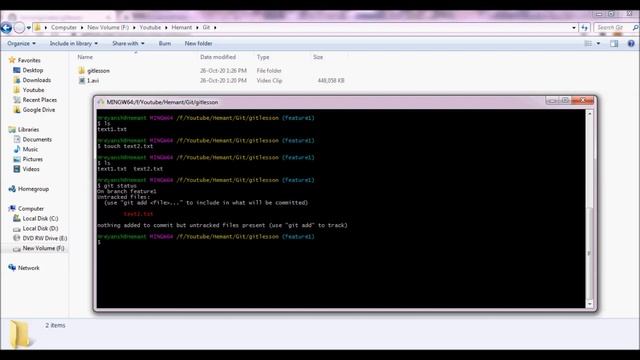Open the Explorer help icon

[631, 43]
